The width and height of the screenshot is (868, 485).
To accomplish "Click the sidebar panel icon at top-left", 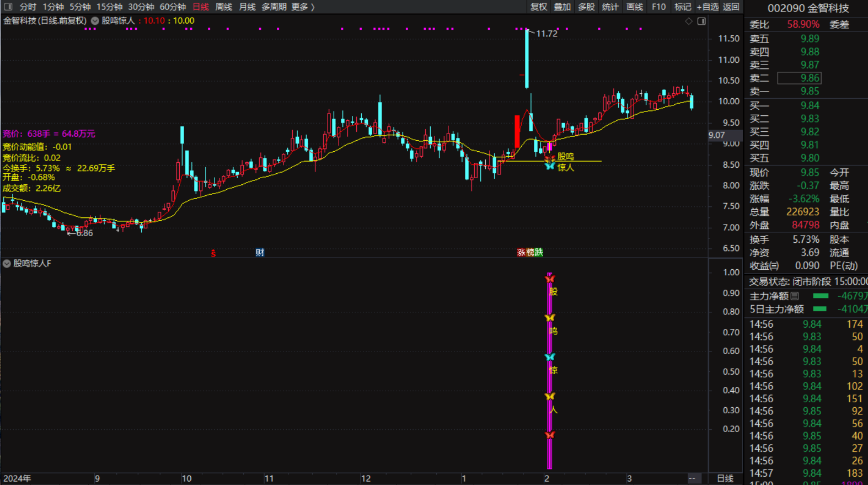I will 8,7.
